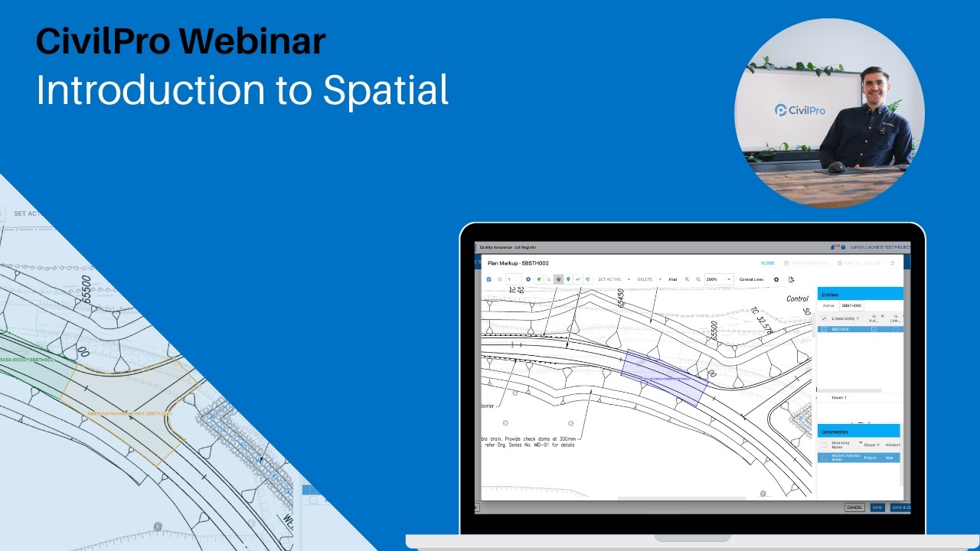Click the green polygon tool after the polyline

(588, 279)
